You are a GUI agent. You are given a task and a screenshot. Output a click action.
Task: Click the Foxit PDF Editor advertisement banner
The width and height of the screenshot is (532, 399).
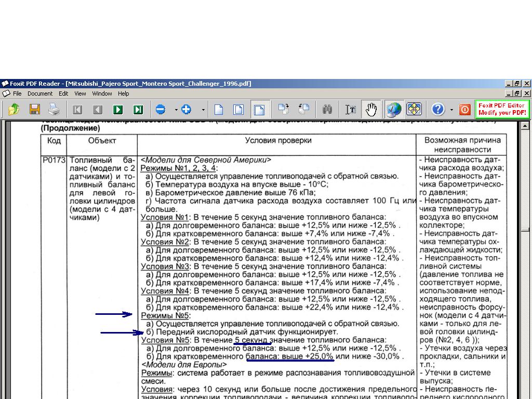pos(502,109)
